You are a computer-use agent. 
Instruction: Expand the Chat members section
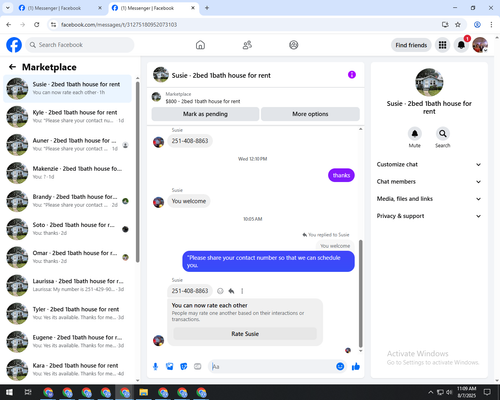click(x=429, y=182)
